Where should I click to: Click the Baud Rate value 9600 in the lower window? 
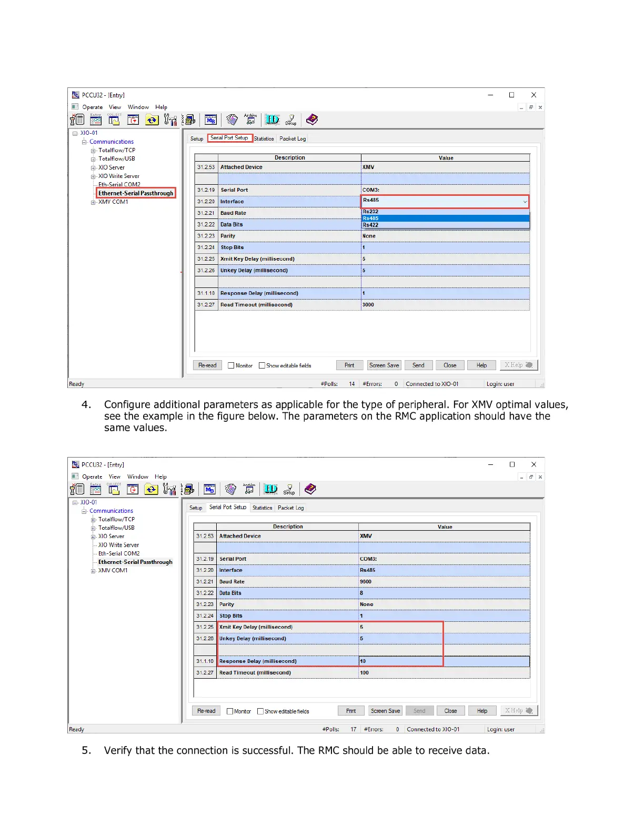(444, 582)
